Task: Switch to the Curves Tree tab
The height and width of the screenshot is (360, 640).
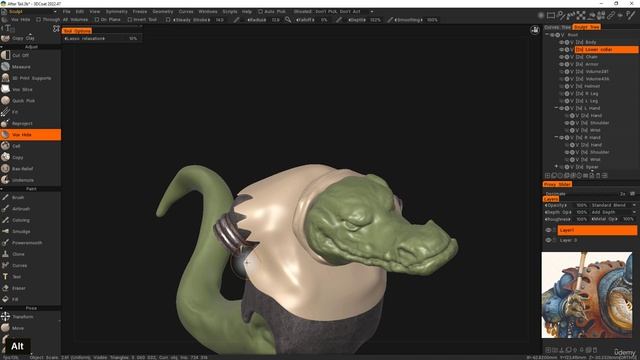Action: coord(557,27)
